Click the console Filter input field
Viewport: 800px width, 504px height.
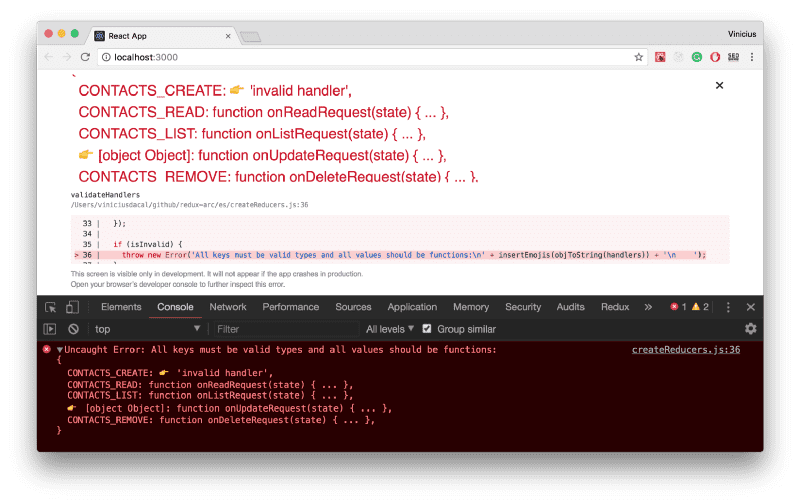pos(285,329)
